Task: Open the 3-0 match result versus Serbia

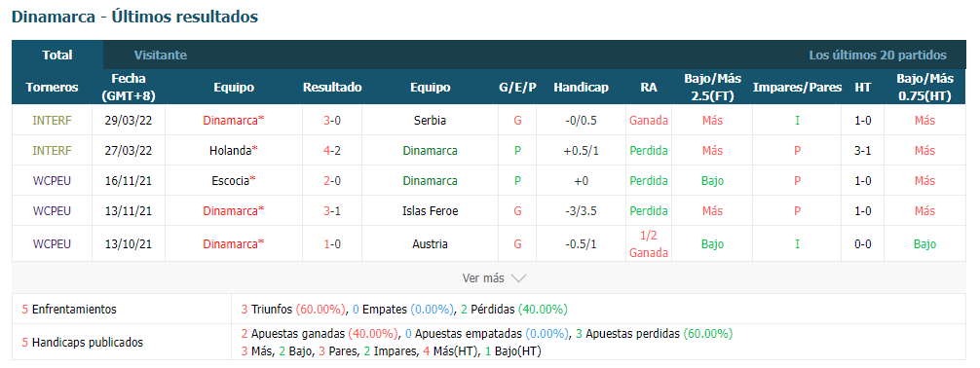Action: click(x=332, y=121)
